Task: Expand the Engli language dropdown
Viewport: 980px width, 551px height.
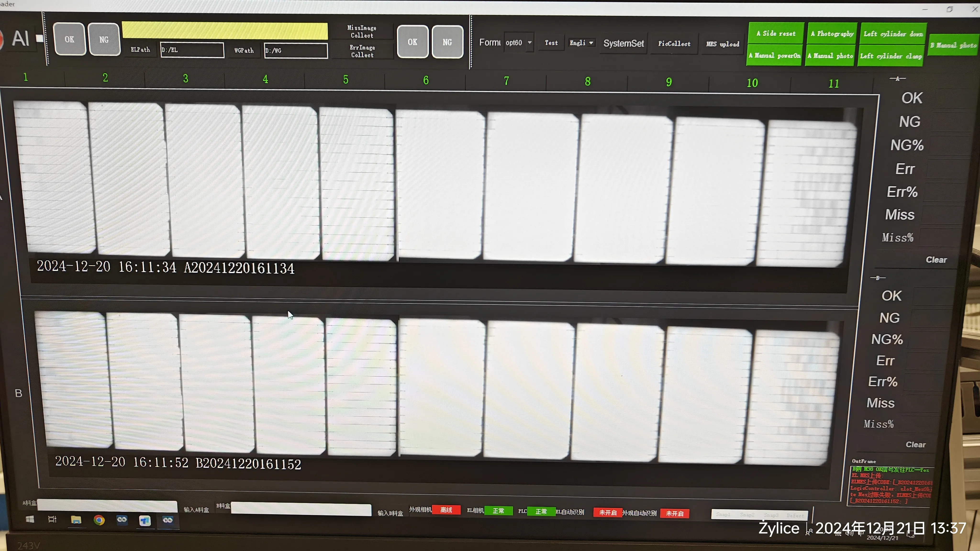Action: (x=591, y=43)
